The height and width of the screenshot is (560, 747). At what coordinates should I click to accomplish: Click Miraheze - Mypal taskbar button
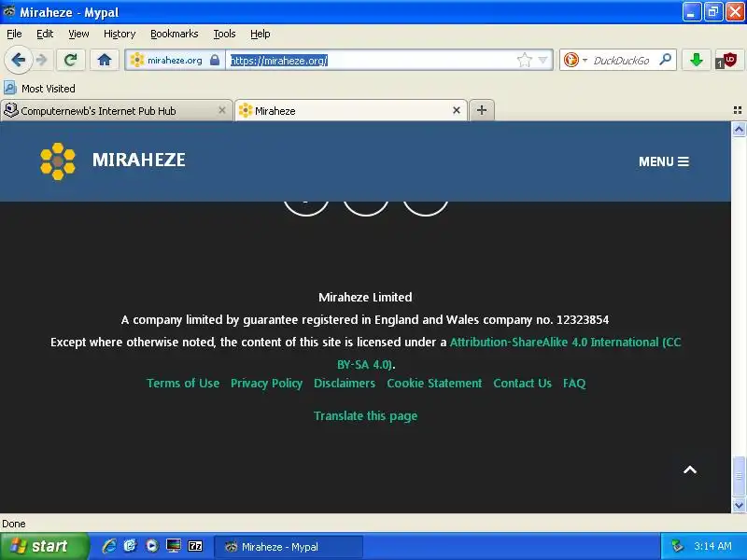[x=289, y=547]
